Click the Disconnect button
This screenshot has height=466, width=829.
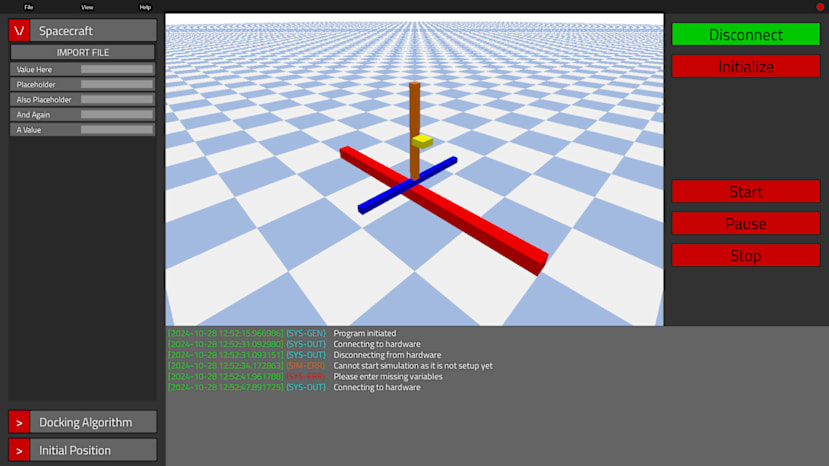point(745,34)
